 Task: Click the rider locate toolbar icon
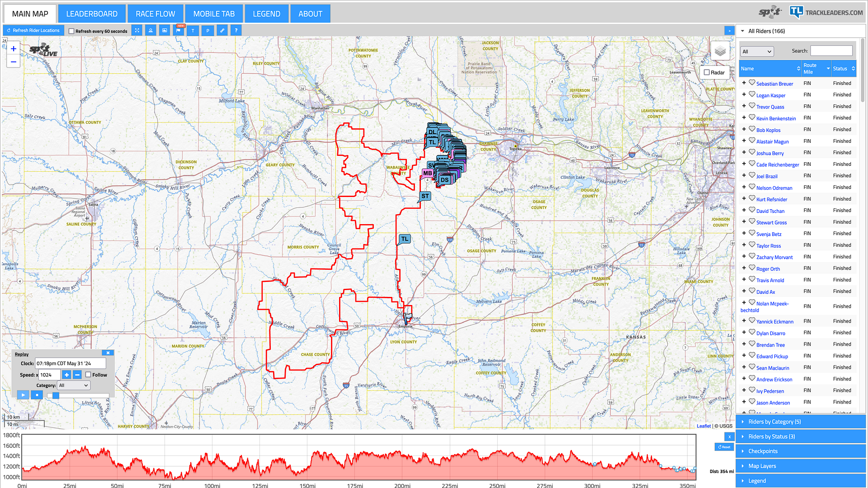click(151, 31)
